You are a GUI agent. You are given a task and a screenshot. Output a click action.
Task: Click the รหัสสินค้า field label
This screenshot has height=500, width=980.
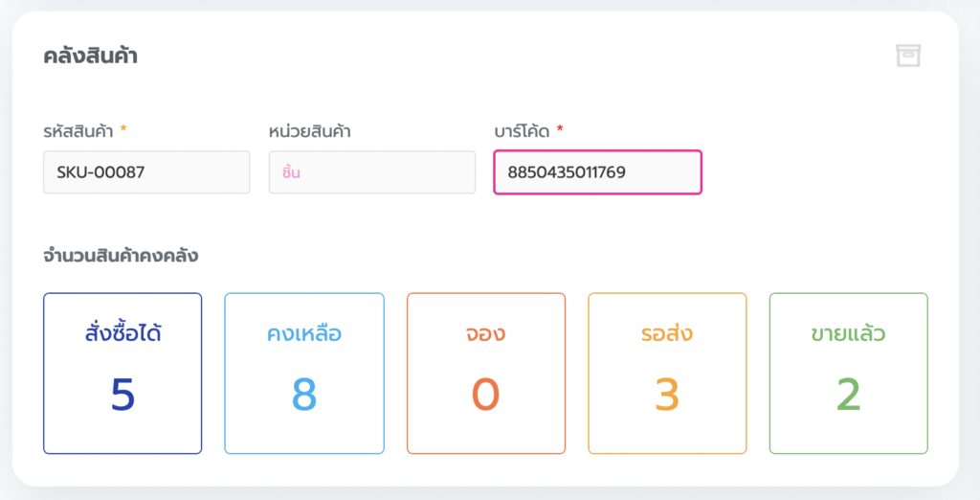[x=78, y=131]
